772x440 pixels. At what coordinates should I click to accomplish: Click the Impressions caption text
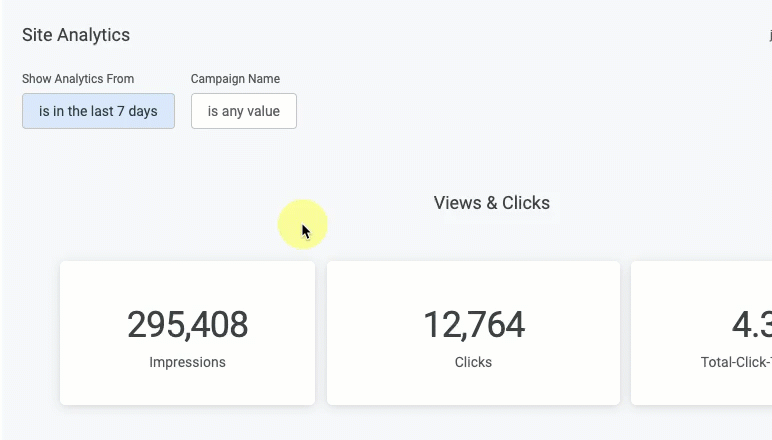(x=188, y=362)
